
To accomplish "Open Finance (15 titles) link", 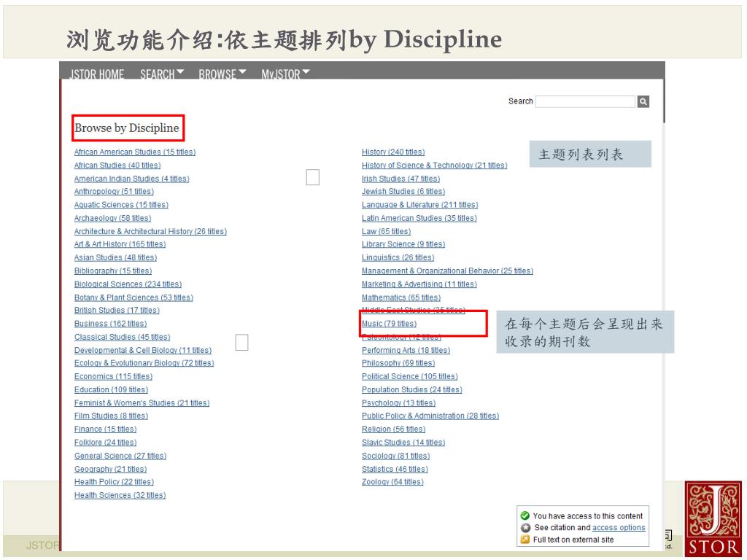I will 105,429.
